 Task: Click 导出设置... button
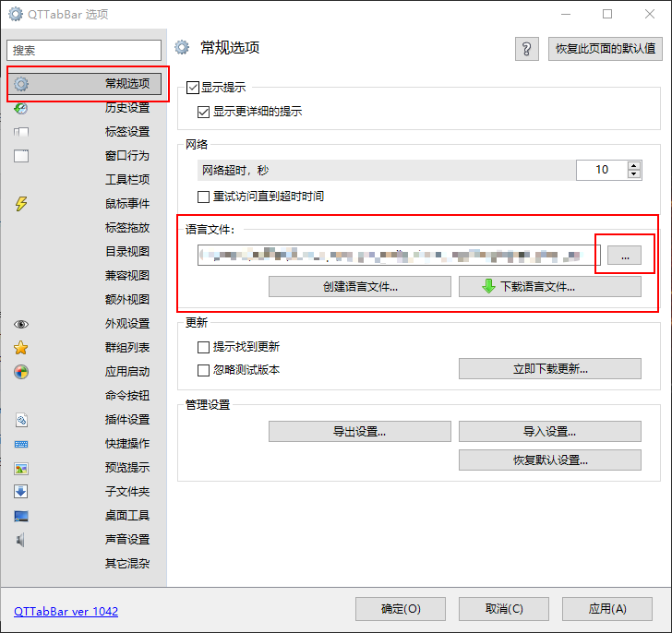click(360, 431)
